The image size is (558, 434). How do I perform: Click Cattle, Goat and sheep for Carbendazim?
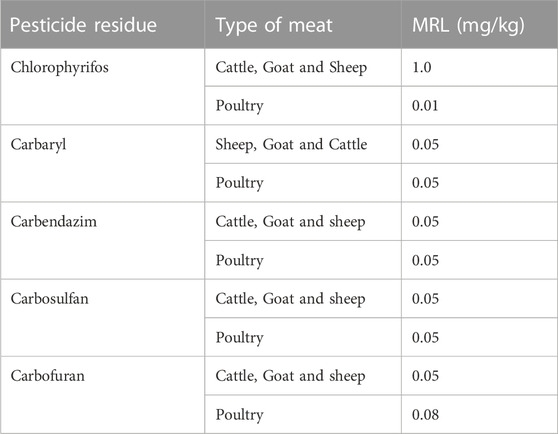303,221
